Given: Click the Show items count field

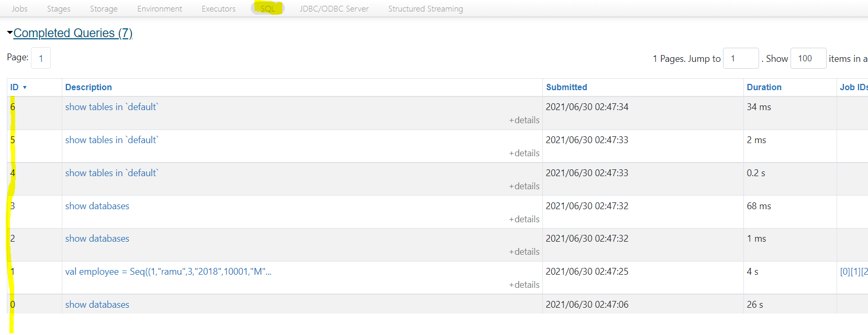Looking at the screenshot, I should click(808, 58).
